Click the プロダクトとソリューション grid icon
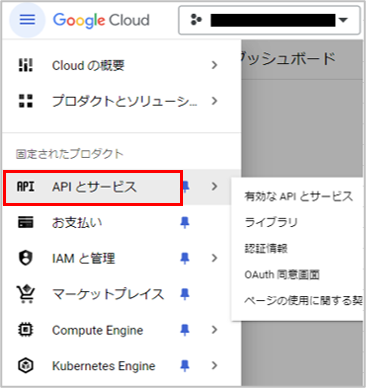The height and width of the screenshot is (388, 366). [x=25, y=101]
